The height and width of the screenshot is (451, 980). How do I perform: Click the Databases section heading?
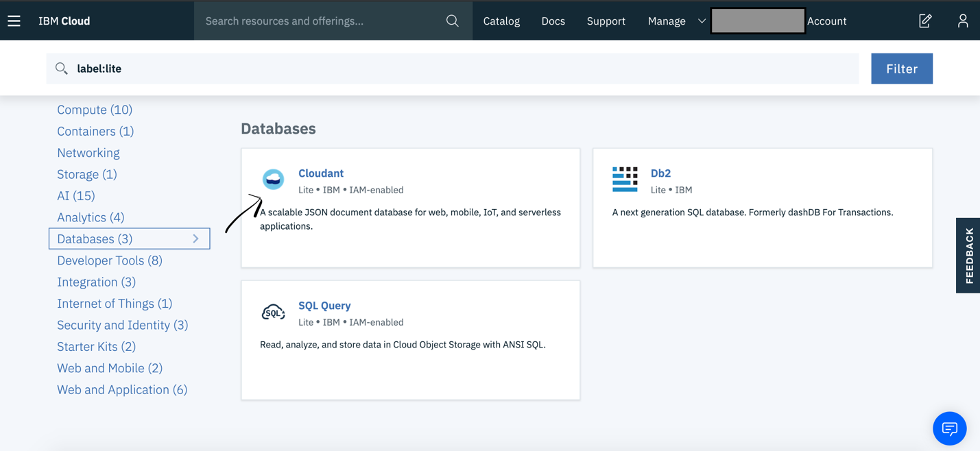(278, 129)
